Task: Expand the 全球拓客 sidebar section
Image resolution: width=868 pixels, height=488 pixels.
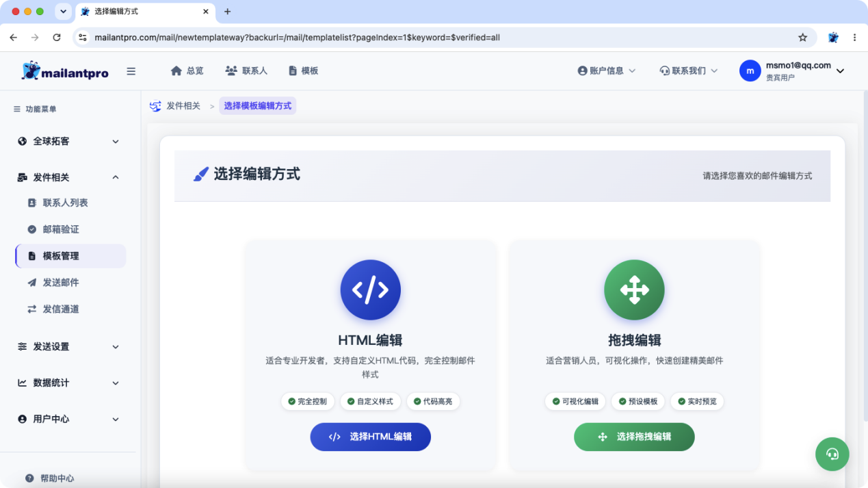Action: [x=116, y=142]
